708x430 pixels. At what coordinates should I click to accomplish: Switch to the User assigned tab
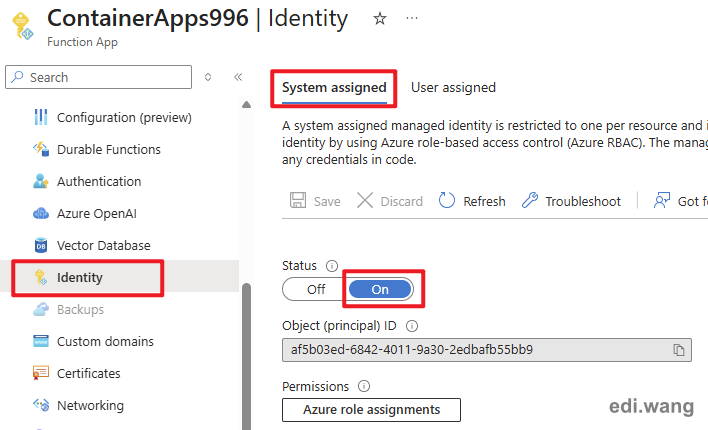(x=453, y=88)
